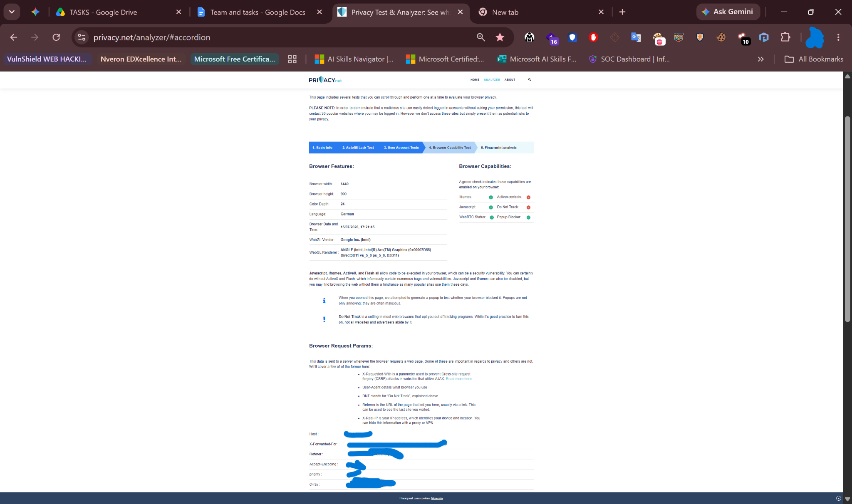Click the Privacy.net logo
The image size is (852, 504).
point(325,79)
